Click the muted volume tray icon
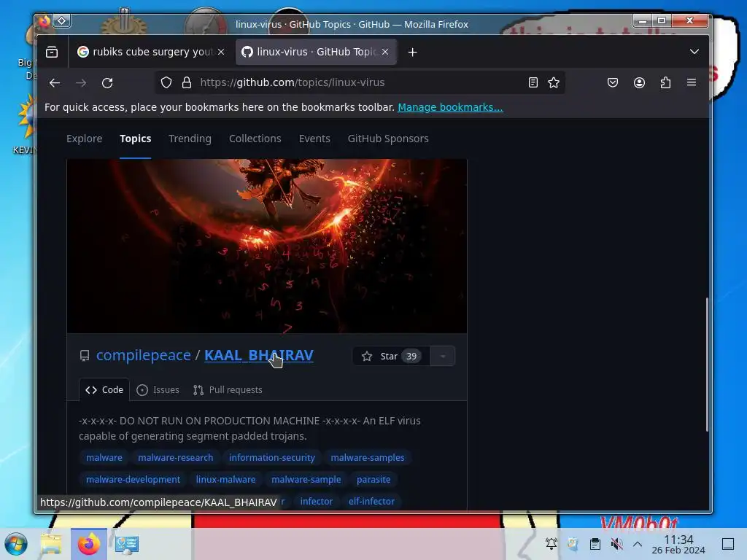747x560 pixels. [x=616, y=544]
